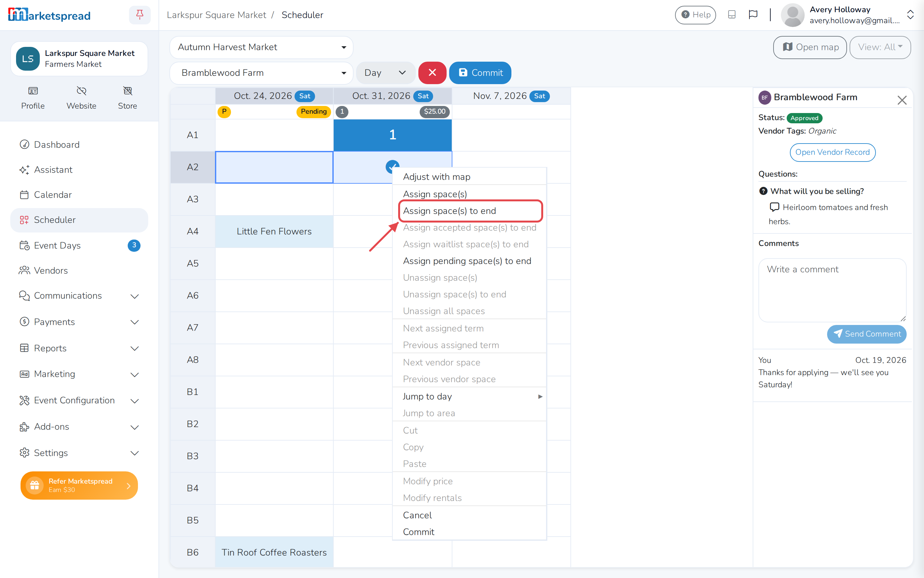Click the A2 cell for Oct. 24
This screenshot has height=578, width=924.
274,167
